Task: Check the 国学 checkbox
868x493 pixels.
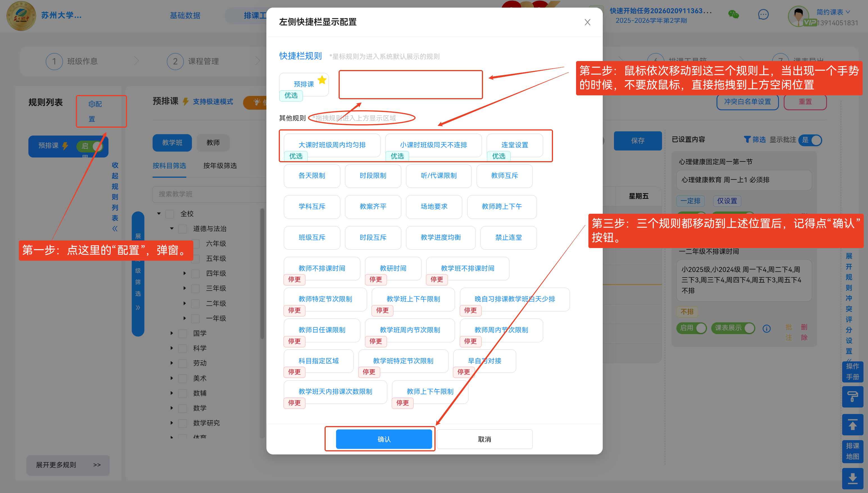Action: [x=183, y=334]
